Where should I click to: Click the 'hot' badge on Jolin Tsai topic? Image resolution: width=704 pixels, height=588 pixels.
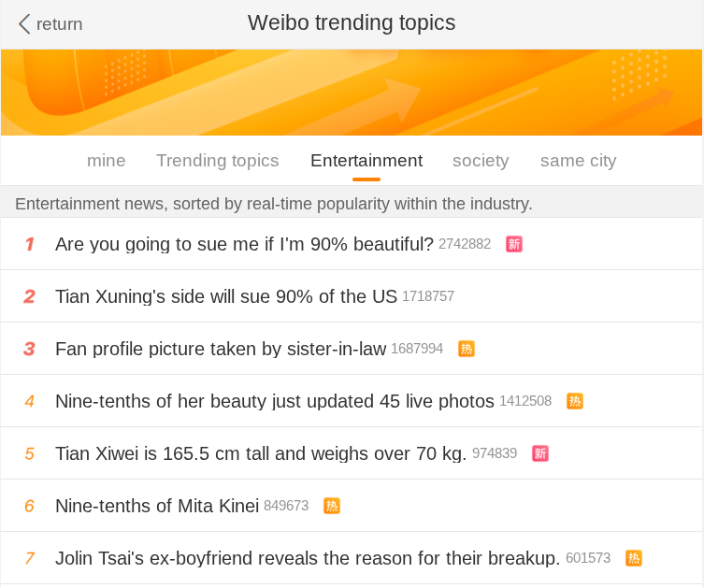634,558
